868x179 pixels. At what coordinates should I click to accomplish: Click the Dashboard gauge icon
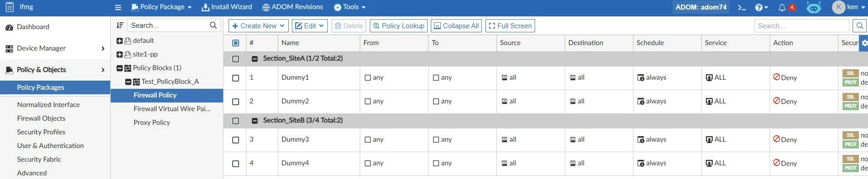coord(9,27)
